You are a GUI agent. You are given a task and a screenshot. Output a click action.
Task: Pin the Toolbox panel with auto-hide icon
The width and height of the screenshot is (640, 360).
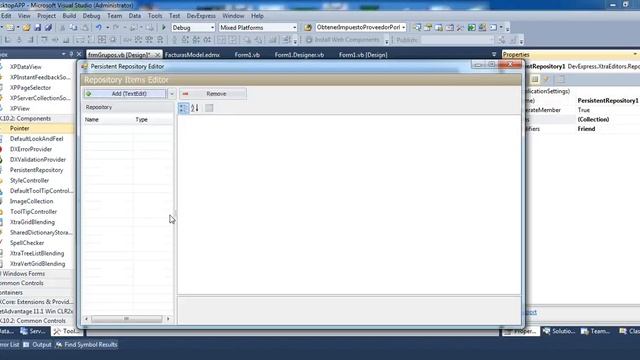(71, 54)
